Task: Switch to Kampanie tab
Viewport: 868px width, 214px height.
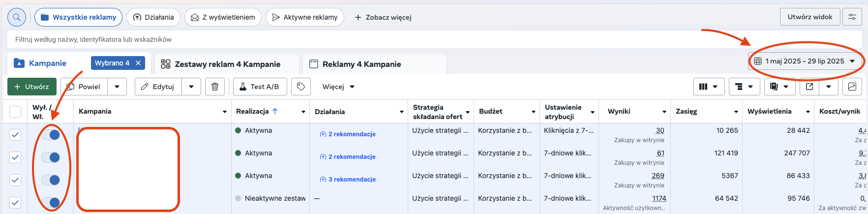Action: pos(47,63)
